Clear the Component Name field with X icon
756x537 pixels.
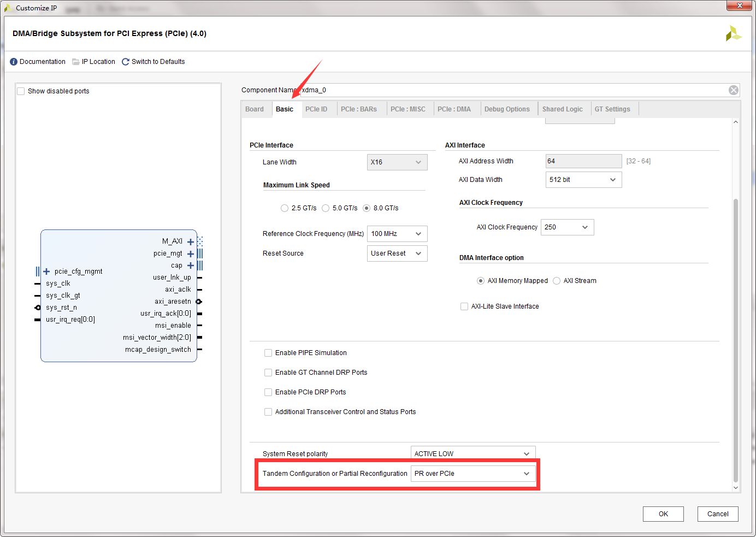click(734, 90)
